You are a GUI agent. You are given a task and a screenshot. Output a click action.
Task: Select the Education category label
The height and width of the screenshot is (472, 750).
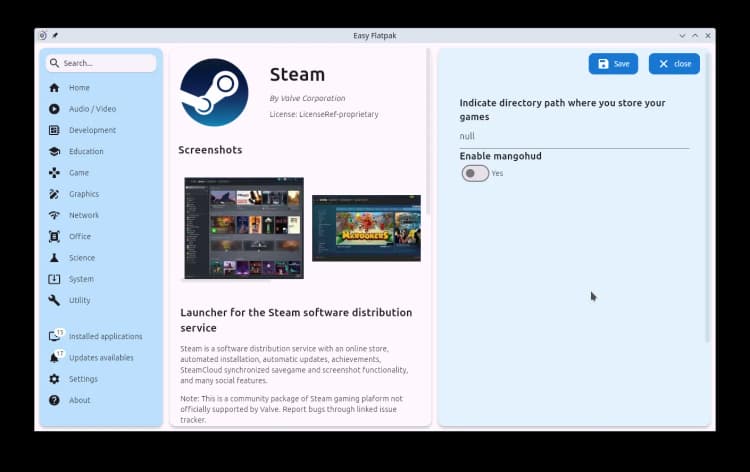86,152
